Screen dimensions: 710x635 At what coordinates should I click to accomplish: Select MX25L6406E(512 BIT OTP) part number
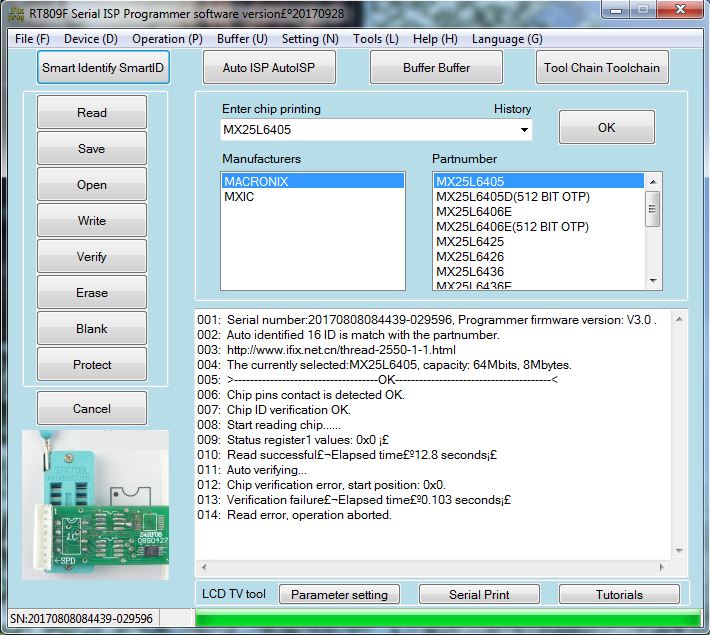(x=539, y=226)
